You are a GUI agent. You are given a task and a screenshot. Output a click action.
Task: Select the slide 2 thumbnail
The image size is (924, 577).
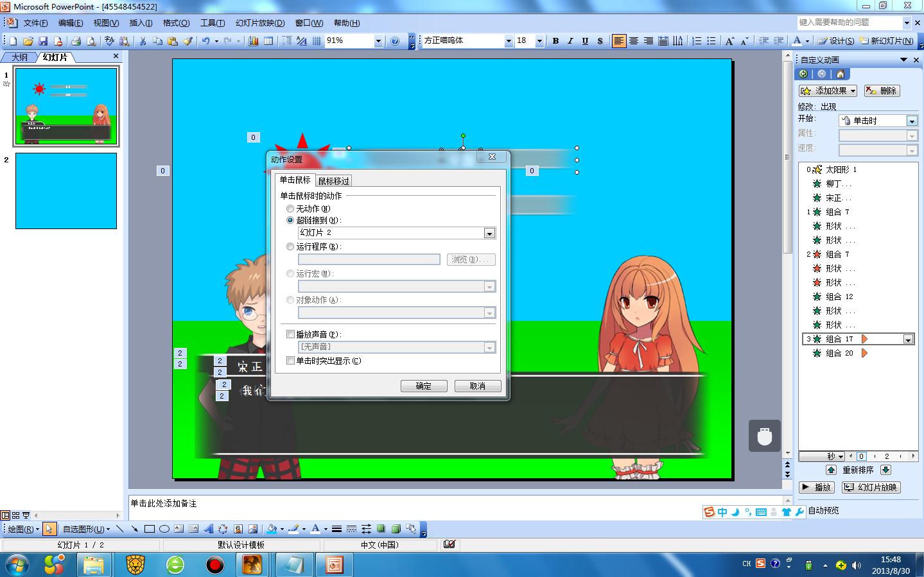[66, 191]
